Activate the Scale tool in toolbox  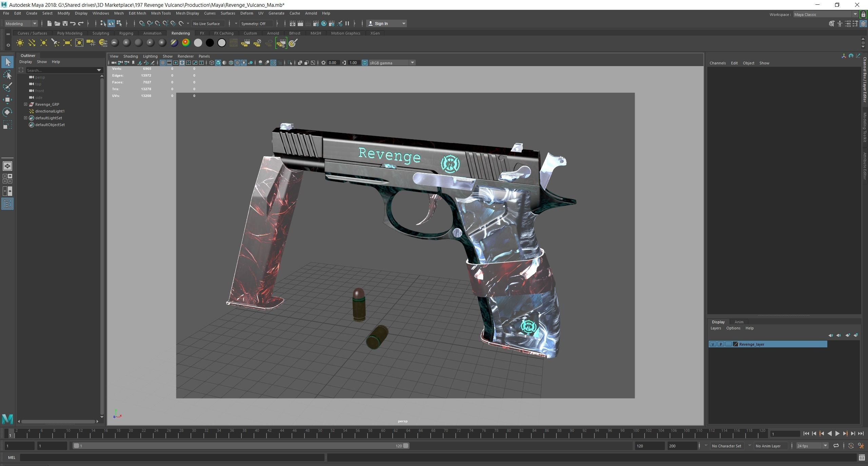pos(7,125)
